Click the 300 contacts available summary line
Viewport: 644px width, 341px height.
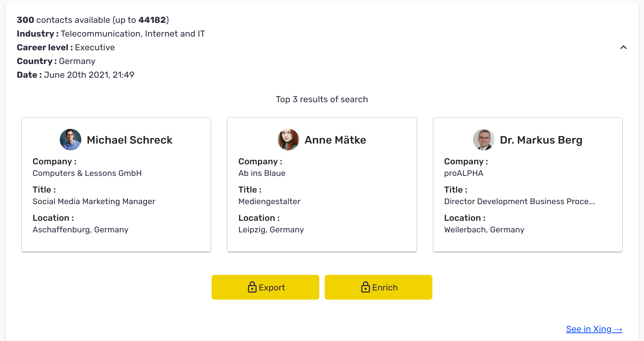(93, 20)
